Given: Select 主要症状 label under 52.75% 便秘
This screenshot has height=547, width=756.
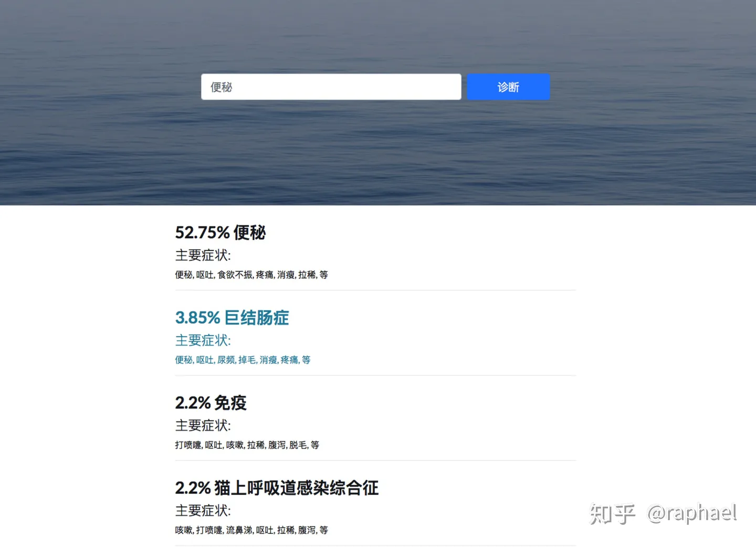Looking at the screenshot, I should [x=203, y=255].
